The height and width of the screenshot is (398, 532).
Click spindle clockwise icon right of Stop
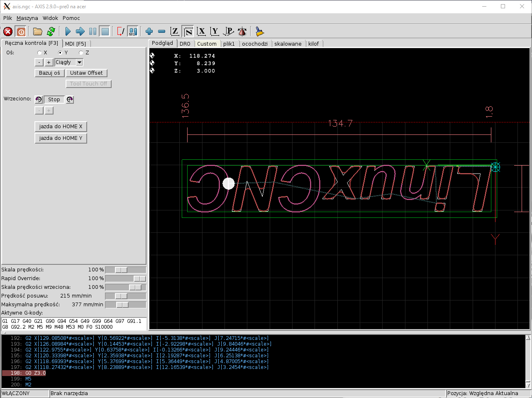tap(70, 99)
